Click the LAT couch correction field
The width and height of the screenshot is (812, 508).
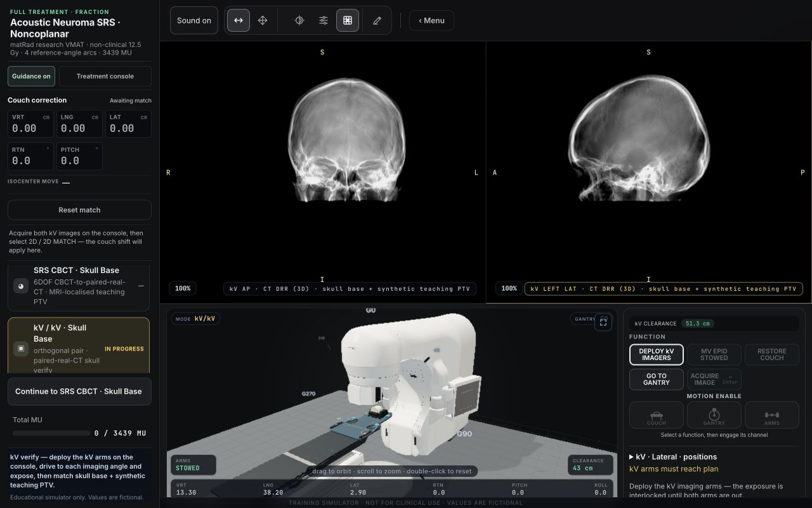[x=128, y=124]
